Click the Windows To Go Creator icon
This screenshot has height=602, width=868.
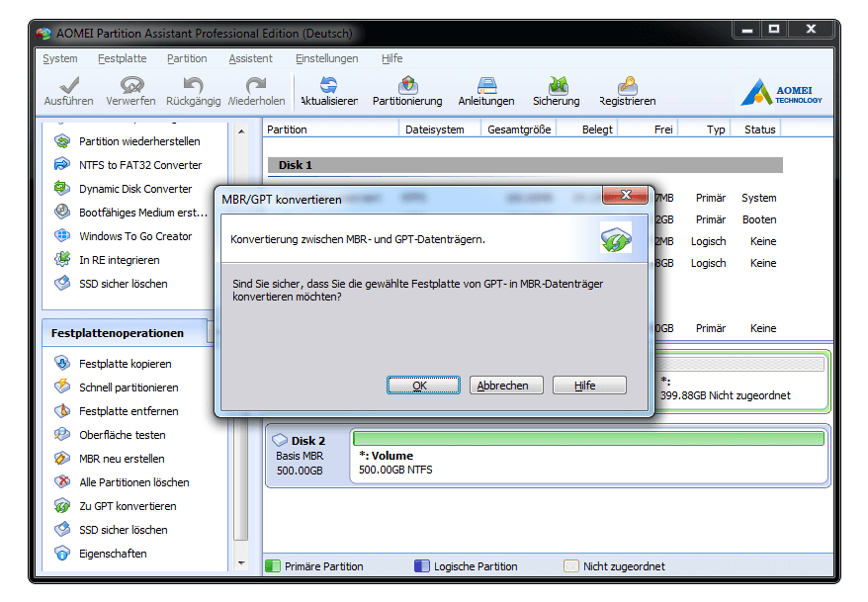[62, 235]
